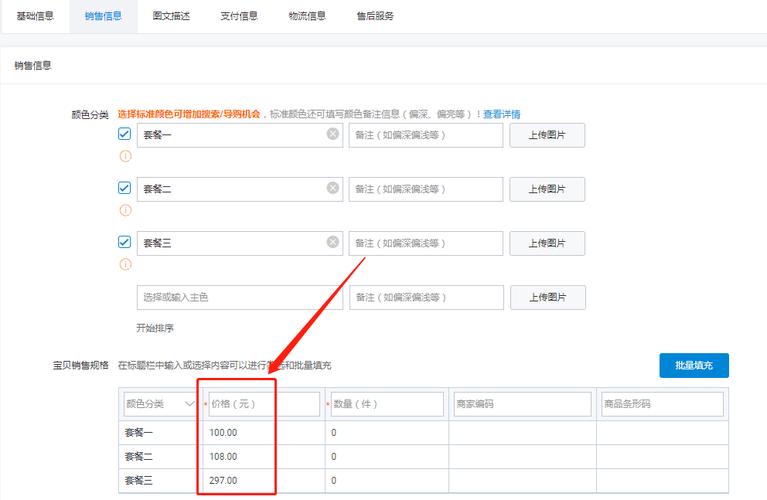The width and height of the screenshot is (767, 500).
Task: Click 上传图片 for 套餐一
Action: (547, 135)
